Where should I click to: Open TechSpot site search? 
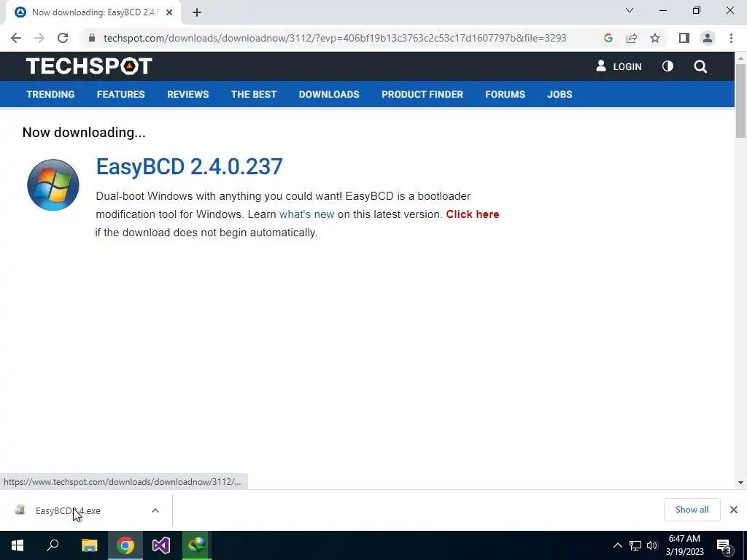point(700,66)
